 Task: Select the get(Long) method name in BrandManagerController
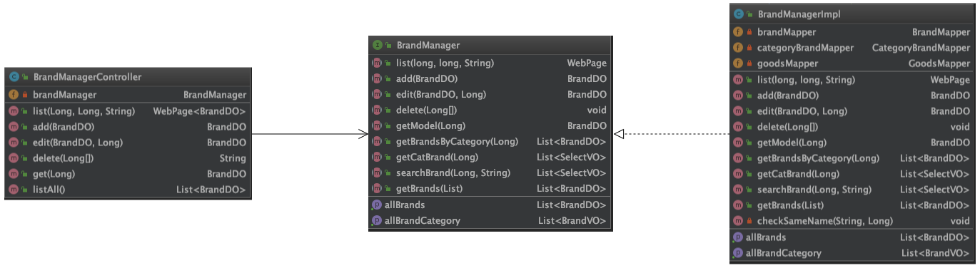click(x=54, y=174)
